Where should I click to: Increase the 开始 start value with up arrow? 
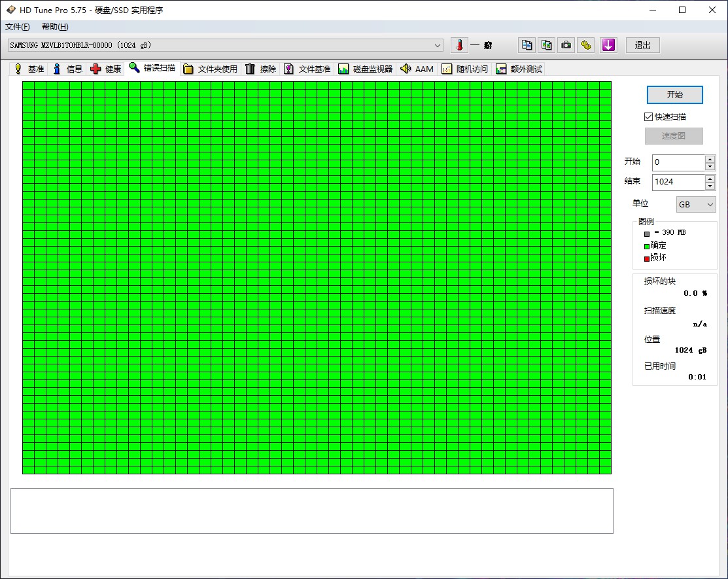[x=710, y=158]
